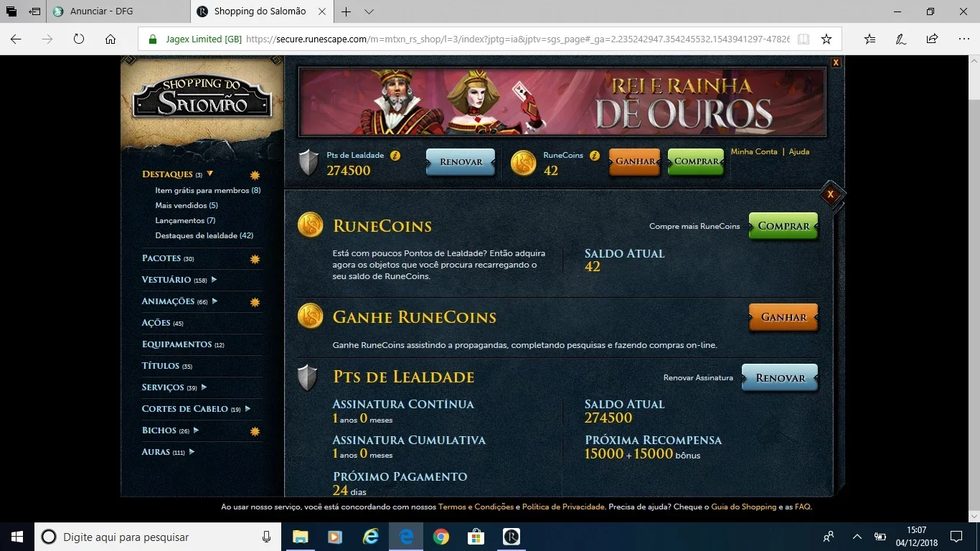The width and height of the screenshot is (980, 551).
Task: Open Internet Explorer from taskbar
Action: [x=370, y=537]
